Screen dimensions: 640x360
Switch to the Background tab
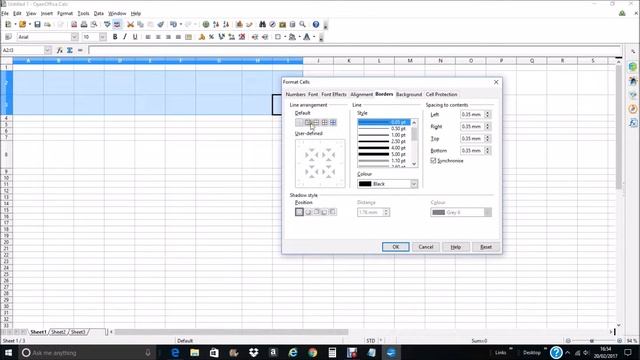click(409, 94)
